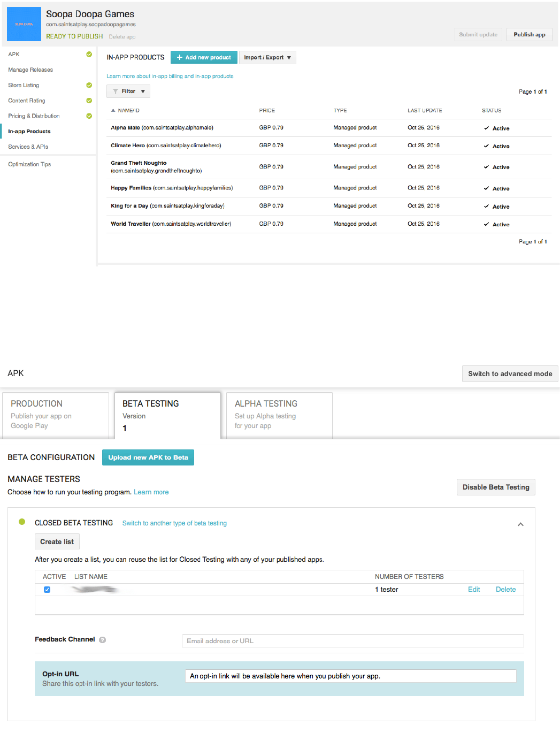This screenshot has width=560, height=733.
Task: Open Pricing & Distribution in the sidebar
Action: pyautogui.click(x=34, y=116)
